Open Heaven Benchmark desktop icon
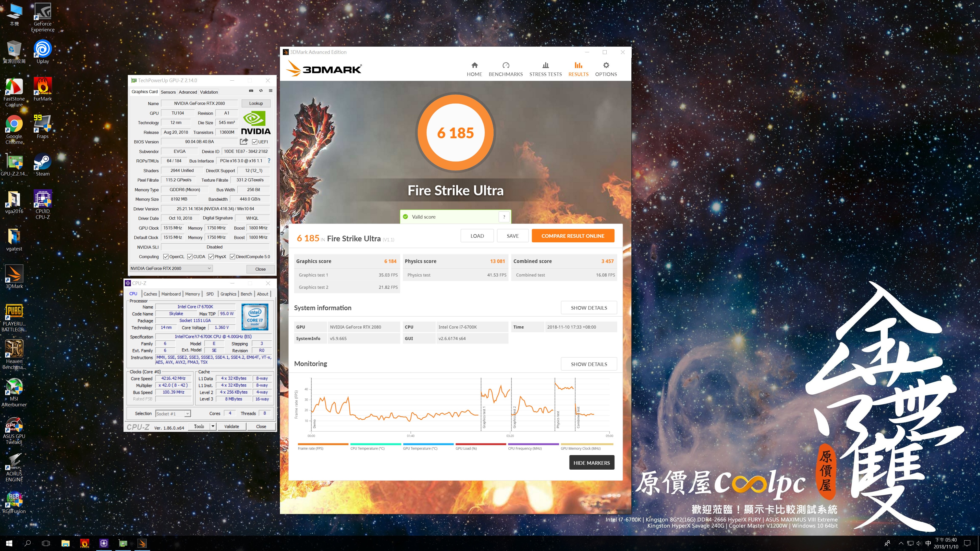Image resolution: width=980 pixels, height=551 pixels. coord(14,354)
